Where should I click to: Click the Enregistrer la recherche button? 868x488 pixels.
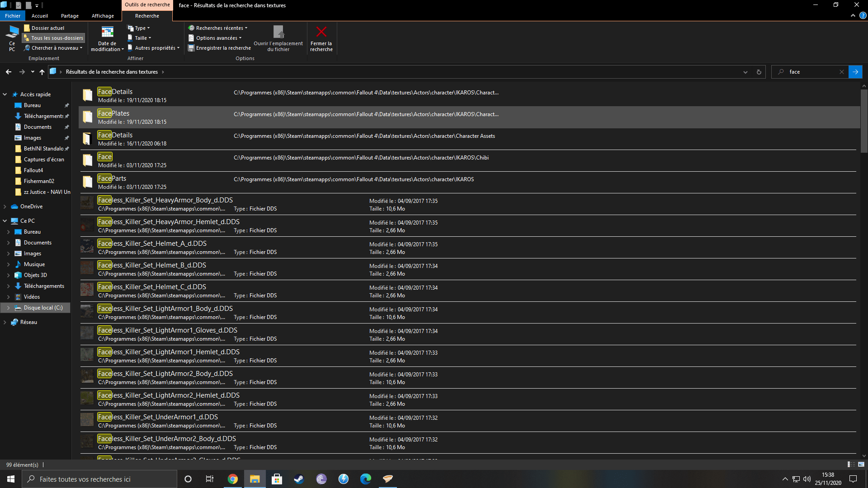pyautogui.click(x=219, y=48)
